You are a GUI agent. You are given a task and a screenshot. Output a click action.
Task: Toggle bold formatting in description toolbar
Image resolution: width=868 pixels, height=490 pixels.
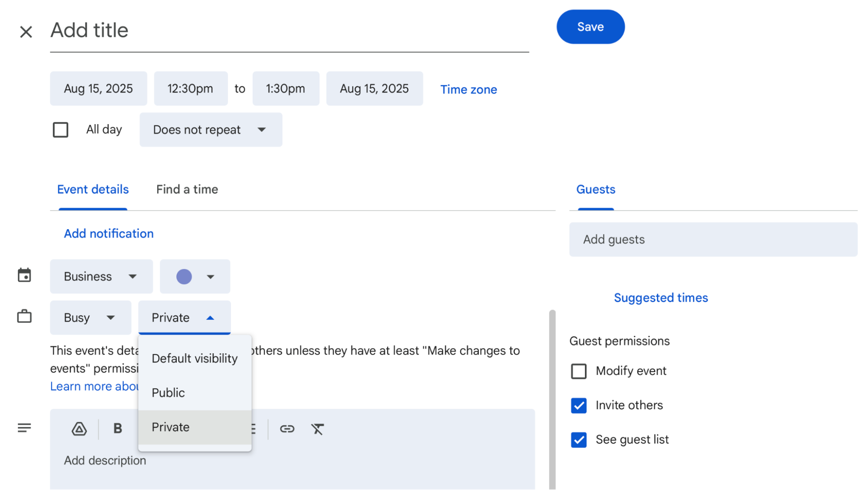point(118,429)
